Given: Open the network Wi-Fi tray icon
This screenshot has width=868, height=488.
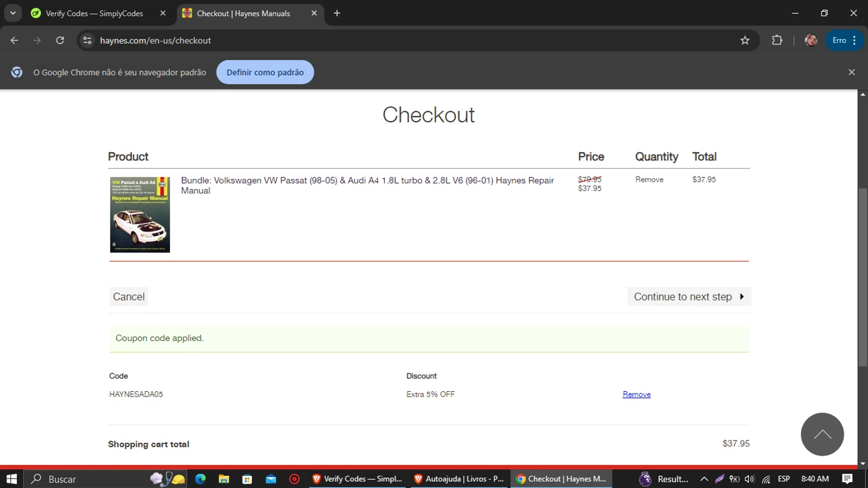Looking at the screenshot, I should [766, 479].
